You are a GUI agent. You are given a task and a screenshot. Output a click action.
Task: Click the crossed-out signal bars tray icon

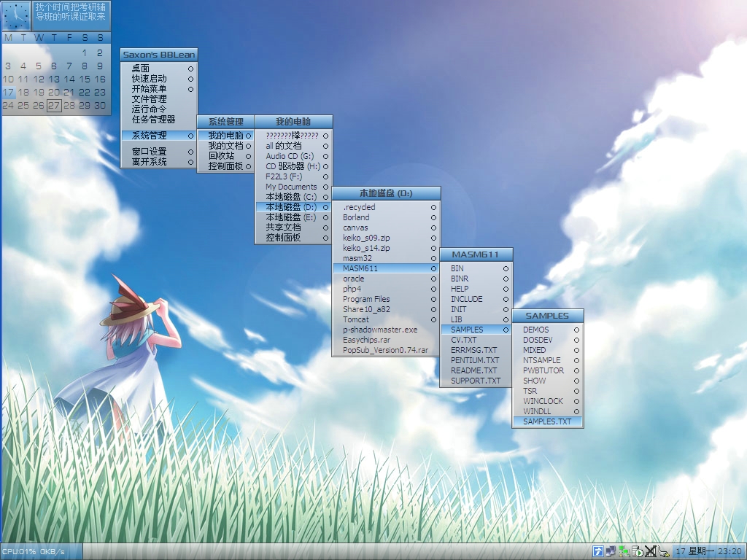click(650, 551)
